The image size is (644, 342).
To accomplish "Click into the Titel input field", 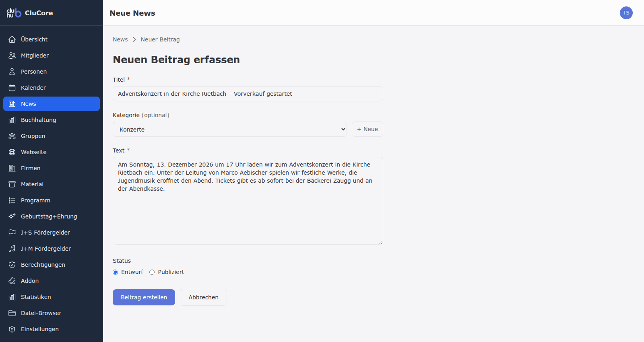I will coord(248,94).
